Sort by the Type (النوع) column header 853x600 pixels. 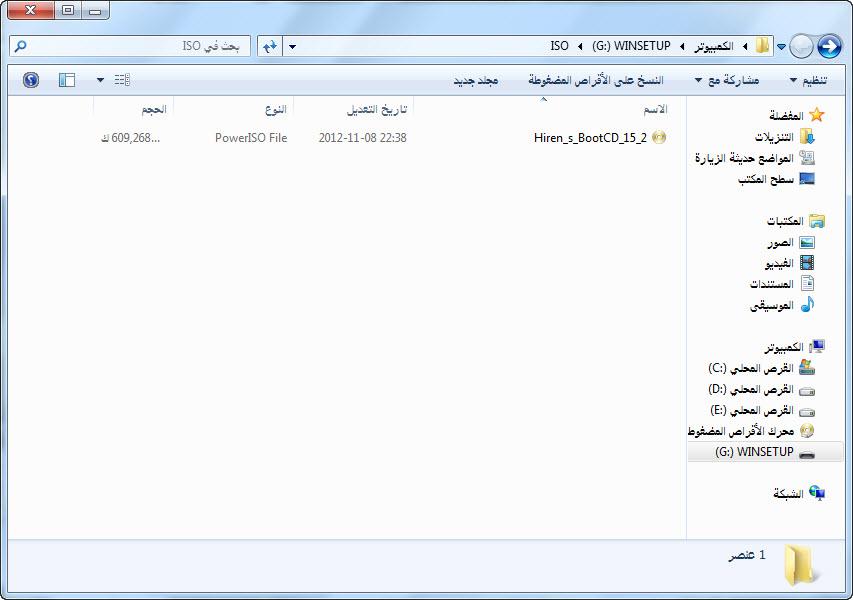[233, 109]
